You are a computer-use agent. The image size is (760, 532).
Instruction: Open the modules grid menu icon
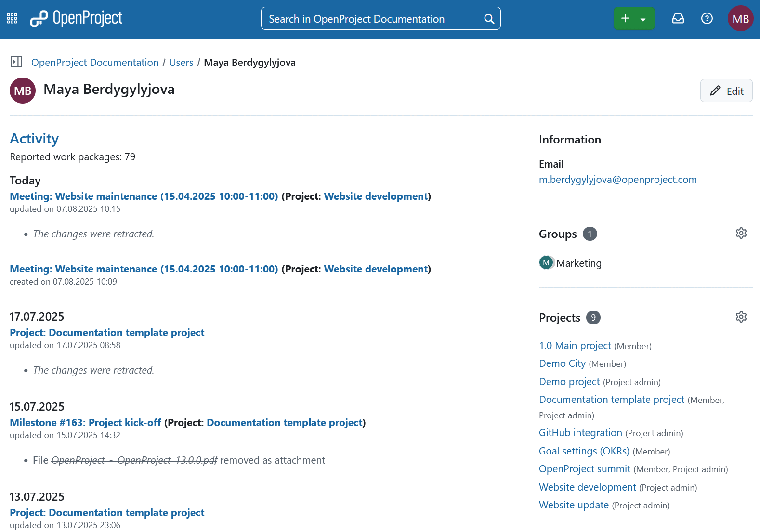point(12,19)
